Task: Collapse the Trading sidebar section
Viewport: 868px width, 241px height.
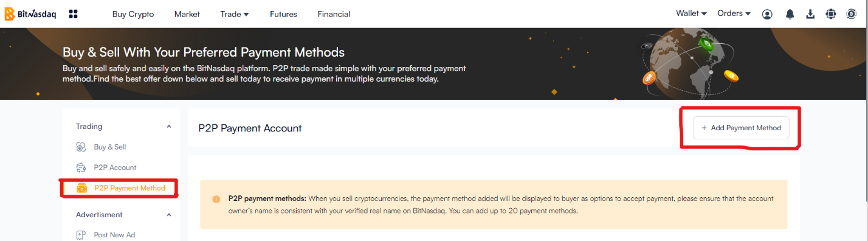Action: (x=169, y=127)
